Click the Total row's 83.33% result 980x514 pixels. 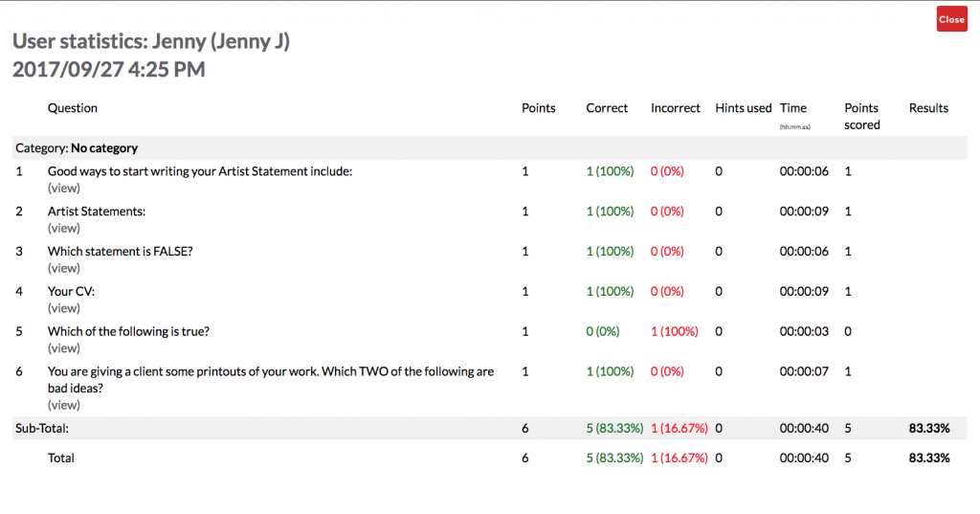928,458
